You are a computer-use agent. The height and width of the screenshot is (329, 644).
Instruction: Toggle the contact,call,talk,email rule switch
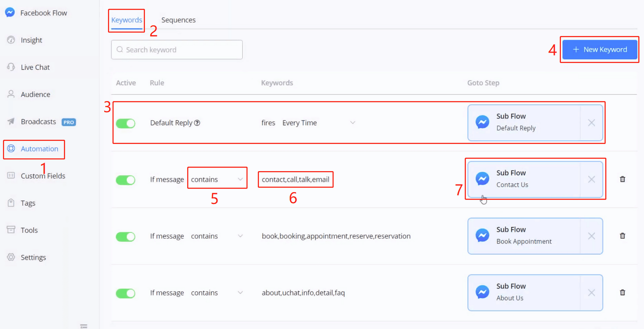point(126,180)
